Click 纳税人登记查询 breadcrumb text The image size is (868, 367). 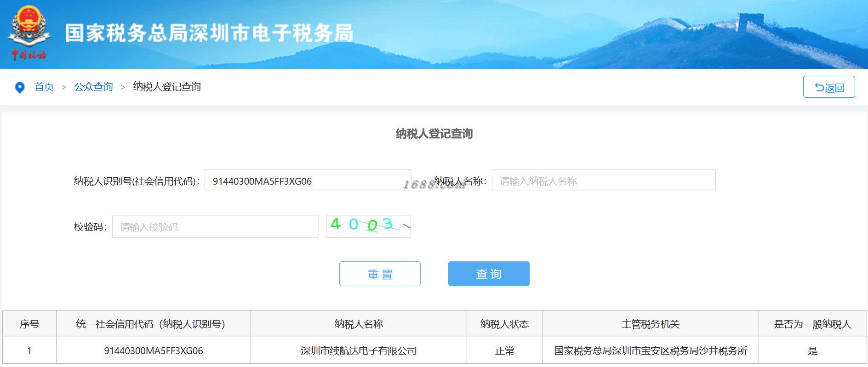click(x=167, y=87)
